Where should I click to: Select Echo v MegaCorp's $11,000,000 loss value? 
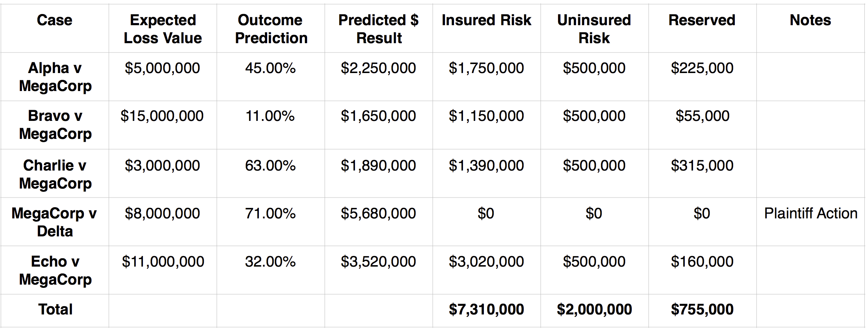163,262
